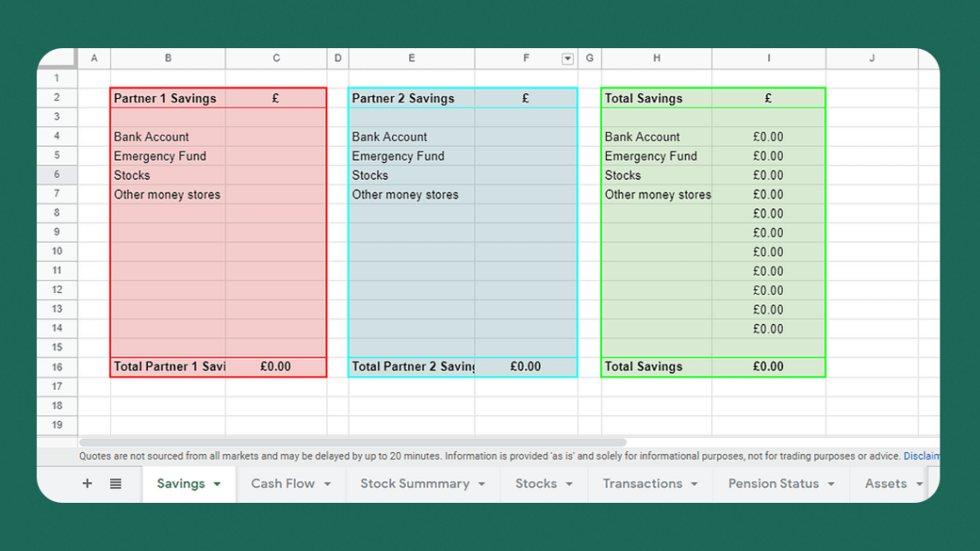The width and height of the screenshot is (980, 551).
Task: Select the £0.00 Bank Account total cell
Action: tap(769, 137)
